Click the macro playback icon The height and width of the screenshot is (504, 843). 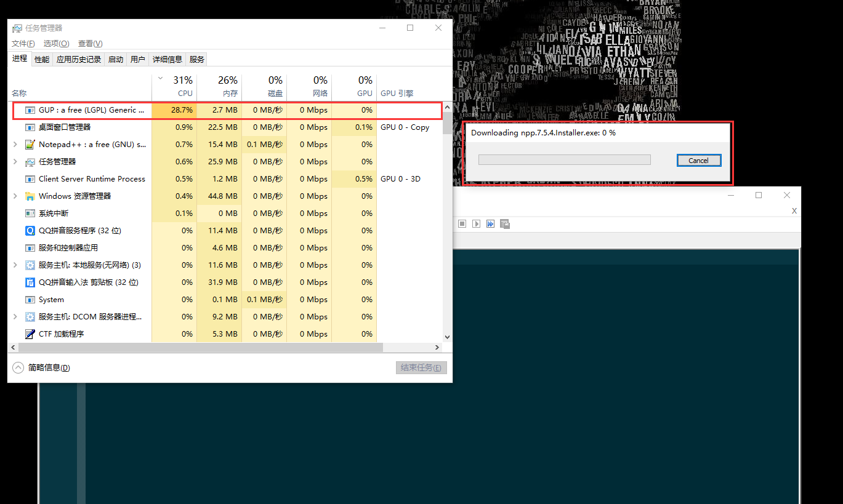476,224
